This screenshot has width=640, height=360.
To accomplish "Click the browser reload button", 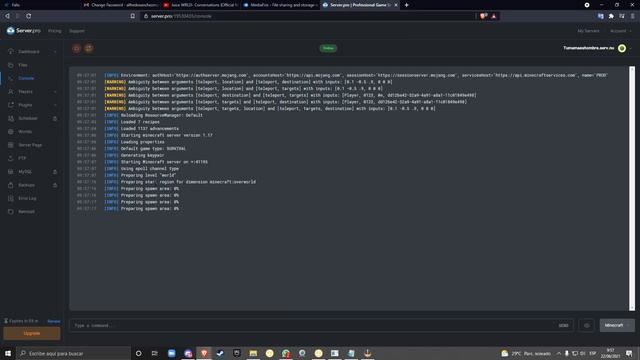I will 29,16.
